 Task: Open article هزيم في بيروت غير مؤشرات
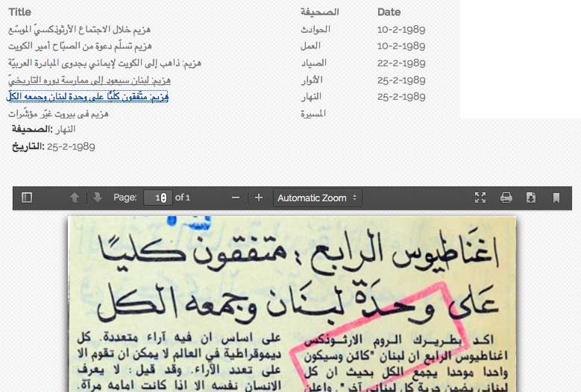click(x=58, y=113)
